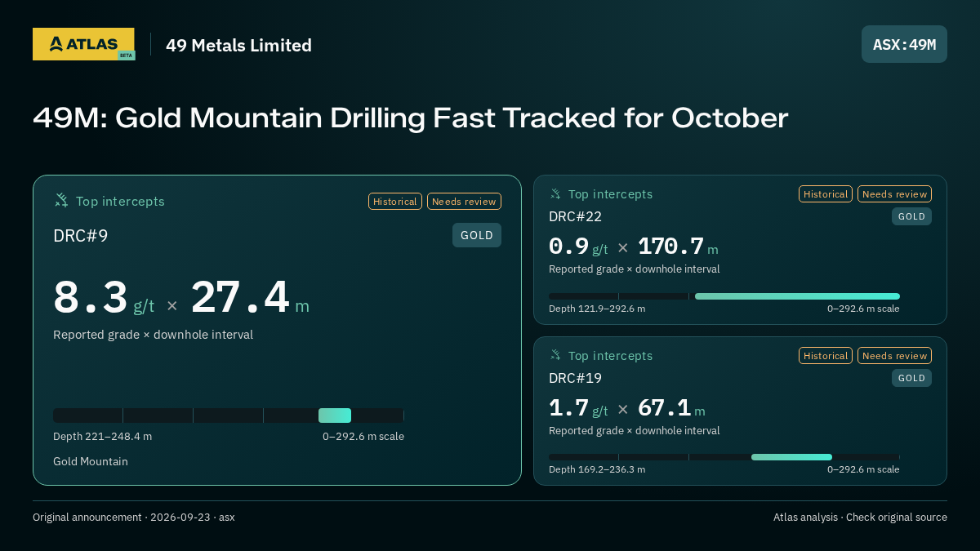Click the drill icon on DRC#9 card
Screen dimensions: 980x551
61,200
